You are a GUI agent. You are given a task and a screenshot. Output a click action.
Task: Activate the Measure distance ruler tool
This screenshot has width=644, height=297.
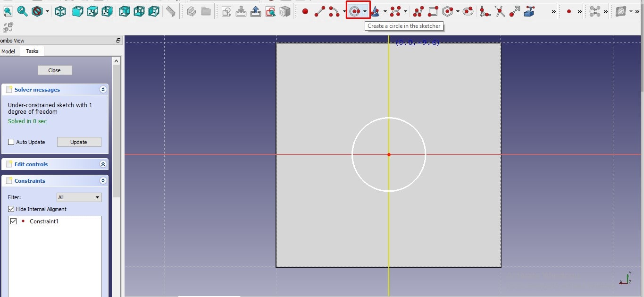pyautogui.click(x=171, y=11)
